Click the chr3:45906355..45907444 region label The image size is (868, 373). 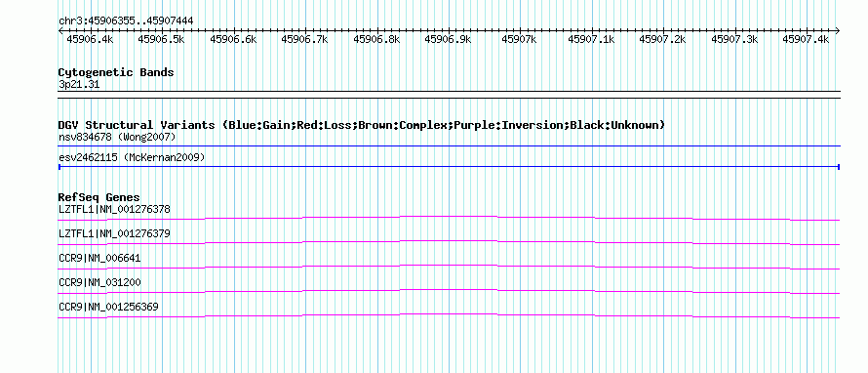[126, 21]
